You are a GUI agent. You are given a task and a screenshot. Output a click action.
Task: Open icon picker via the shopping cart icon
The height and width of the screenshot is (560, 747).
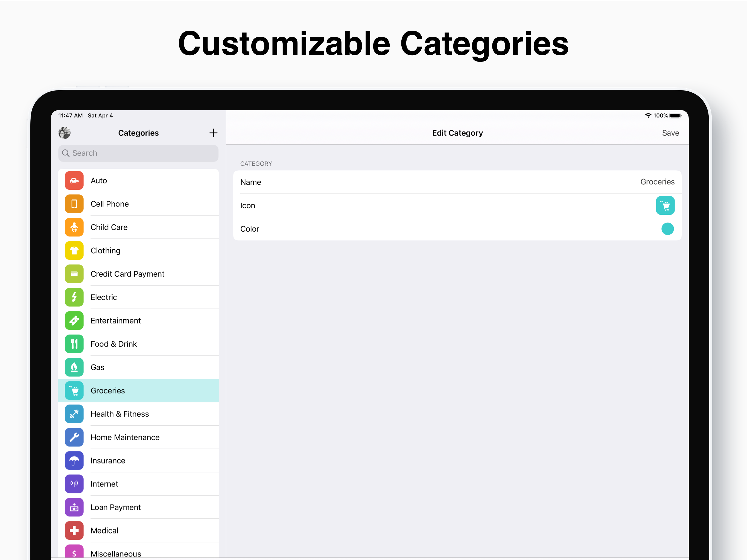[x=665, y=205]
